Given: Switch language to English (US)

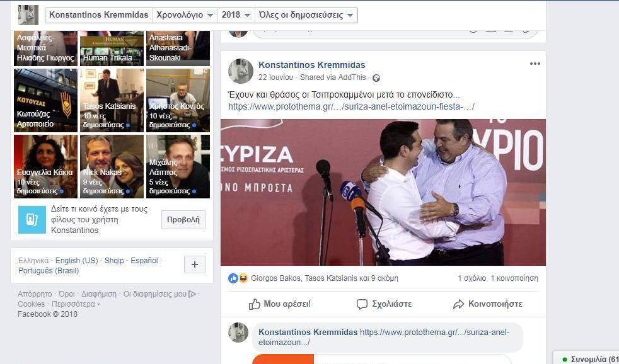Looking at the screenshot, I should click(x=76, y=261).
